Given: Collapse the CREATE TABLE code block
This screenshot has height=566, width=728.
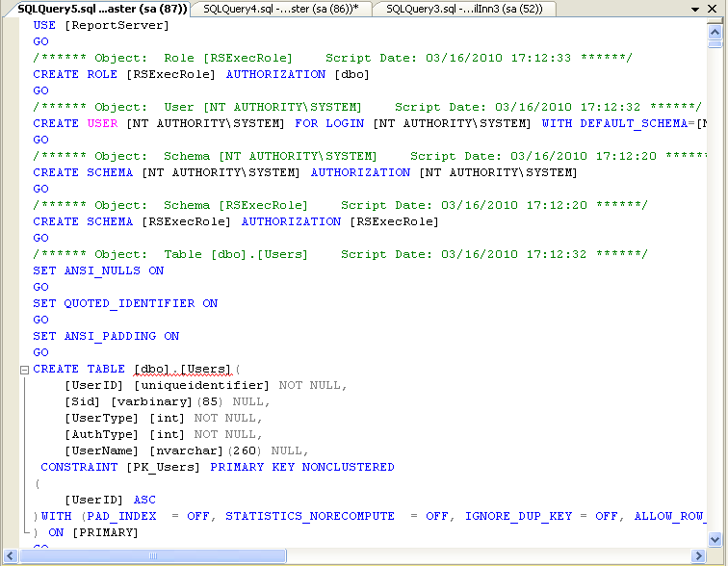Looking at the screenshot, I should pos(25,370).
